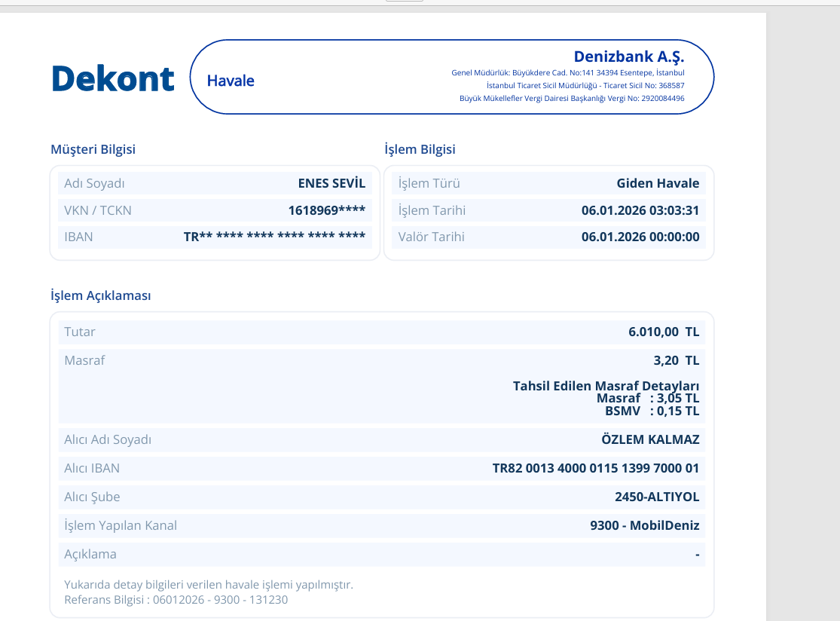Screen dimensions: 840x621
Task: Select recipient name ÖZLEM KALMAZ
Action: [650, 440]
